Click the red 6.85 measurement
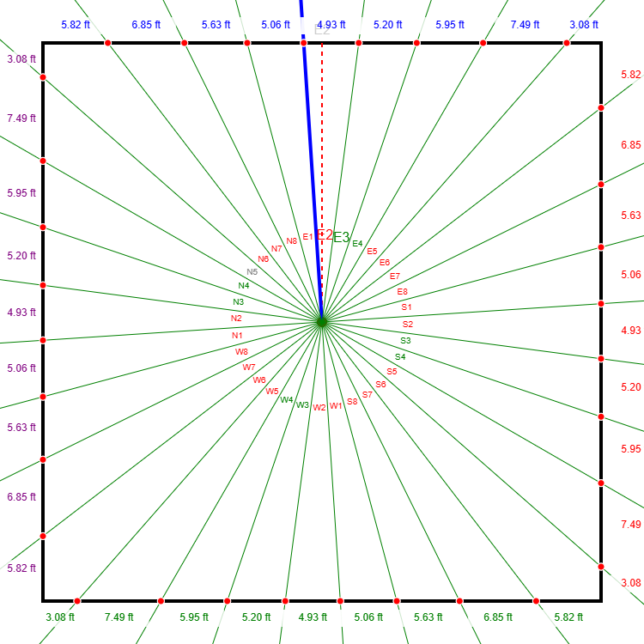The width and height of the screenshot is (644, 644). [631, 145]
